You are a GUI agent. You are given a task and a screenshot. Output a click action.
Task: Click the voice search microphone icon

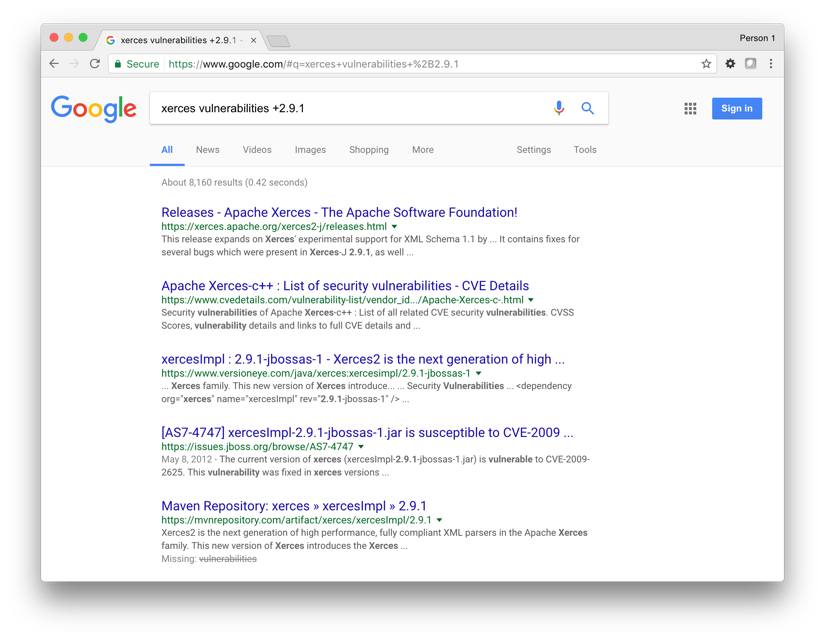(x=559, y=108)
